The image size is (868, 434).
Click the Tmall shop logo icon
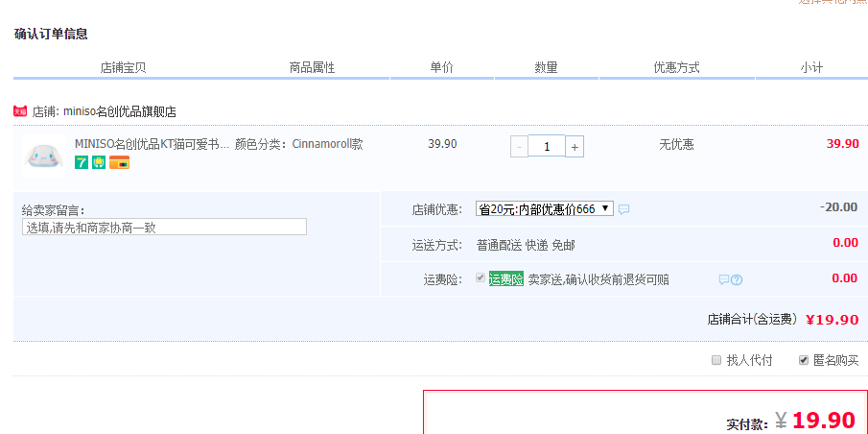(x=20, y=111)
